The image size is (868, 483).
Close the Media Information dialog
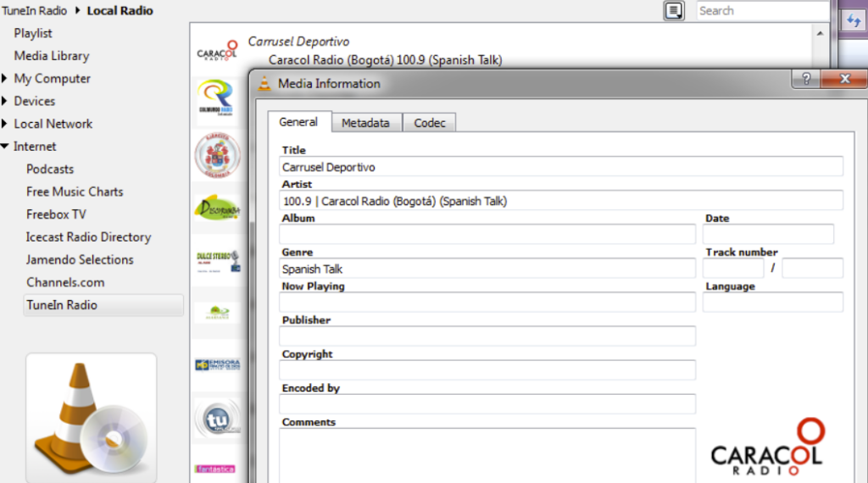[x=844, y=79]
